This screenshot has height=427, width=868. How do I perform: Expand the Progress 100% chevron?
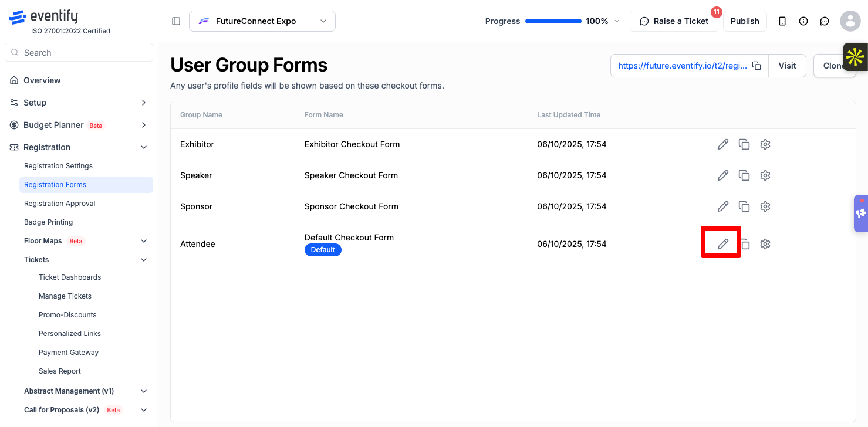tap(617, 21)
